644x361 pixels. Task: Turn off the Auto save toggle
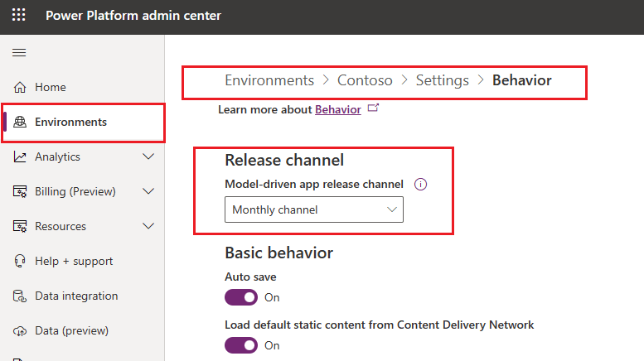coord(241,297)
